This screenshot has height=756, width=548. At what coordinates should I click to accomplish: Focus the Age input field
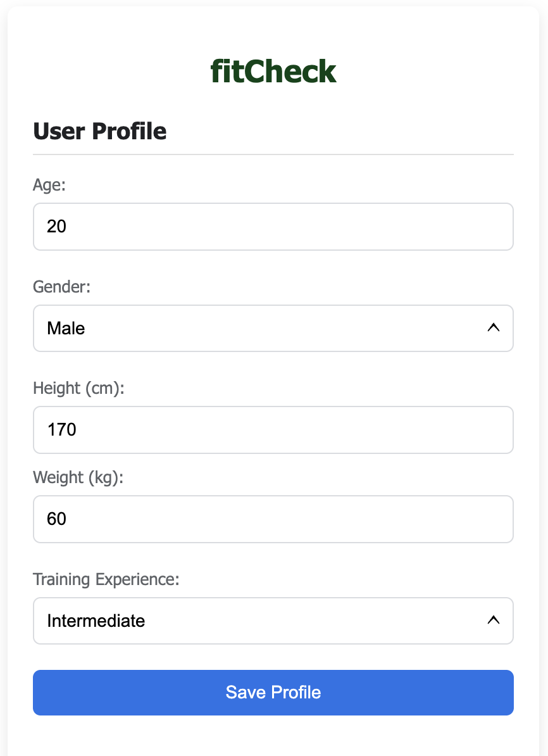pyautogui.click(x=273, y=227)
